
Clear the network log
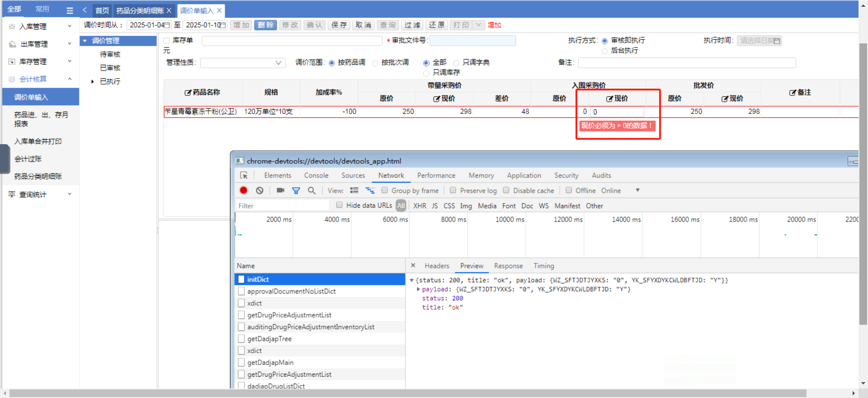click(259, 190)
